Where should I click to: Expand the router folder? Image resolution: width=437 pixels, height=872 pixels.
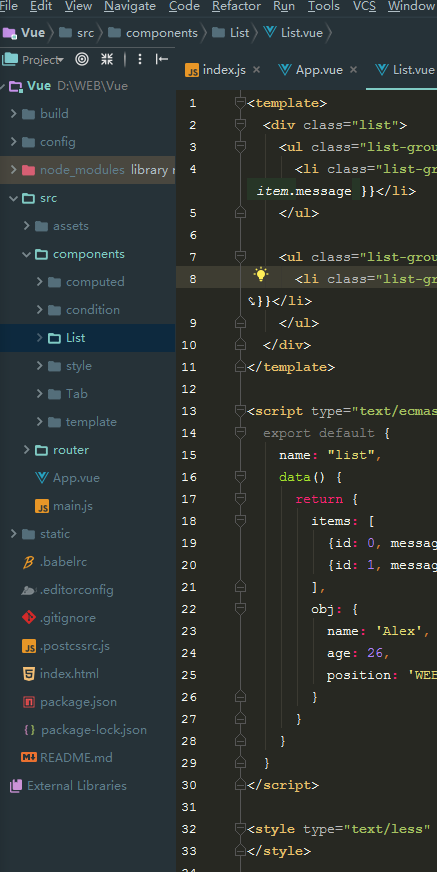(x=27, y=450)
